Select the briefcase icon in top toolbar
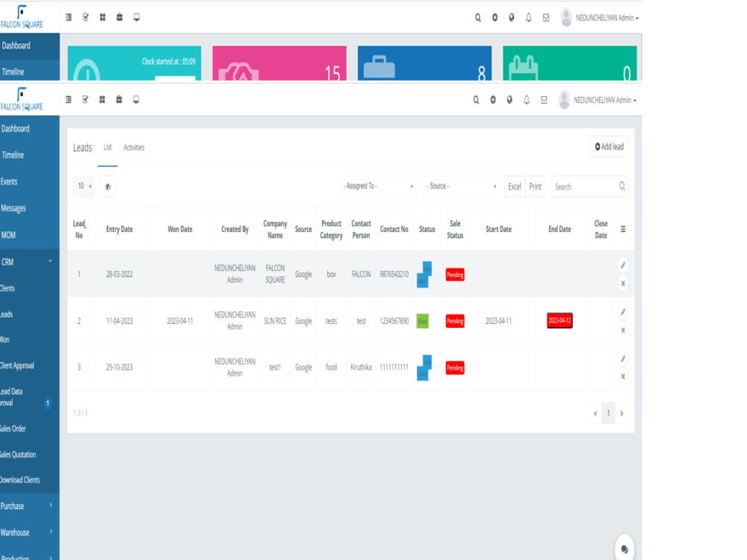This screenshot has height=560, width=747. 119,99
